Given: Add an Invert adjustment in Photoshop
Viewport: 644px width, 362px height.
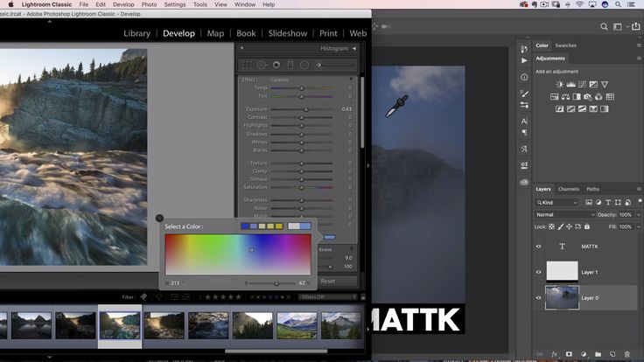Looking at the screenshot, I should click(560, 108).
